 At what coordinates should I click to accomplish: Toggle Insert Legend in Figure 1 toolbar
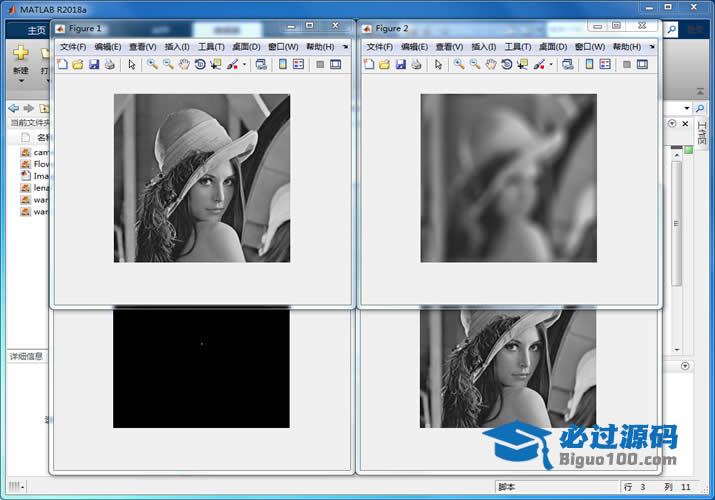coord(298,64)
